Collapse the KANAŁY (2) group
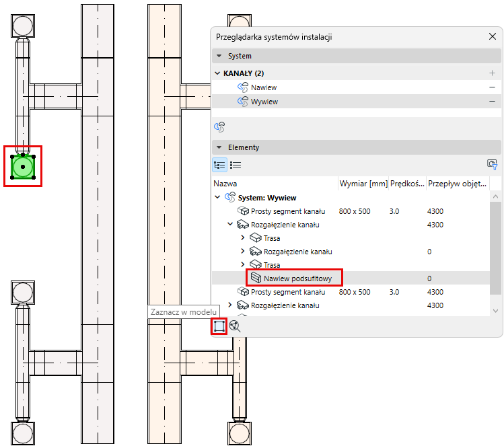Viewport: 504px width, 448px height. [217, 73]
